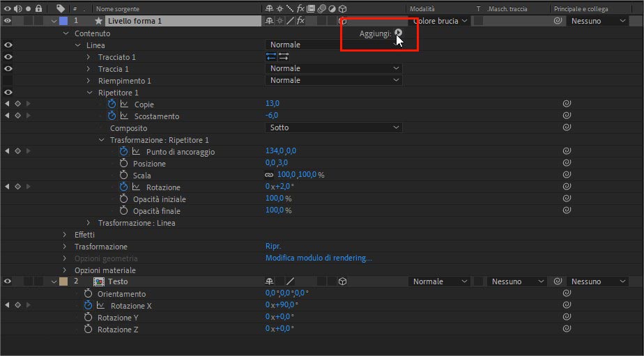Click the pick whip spiral for Rotazione X
This screenshot has height=356, width=644.
(567, 305)
